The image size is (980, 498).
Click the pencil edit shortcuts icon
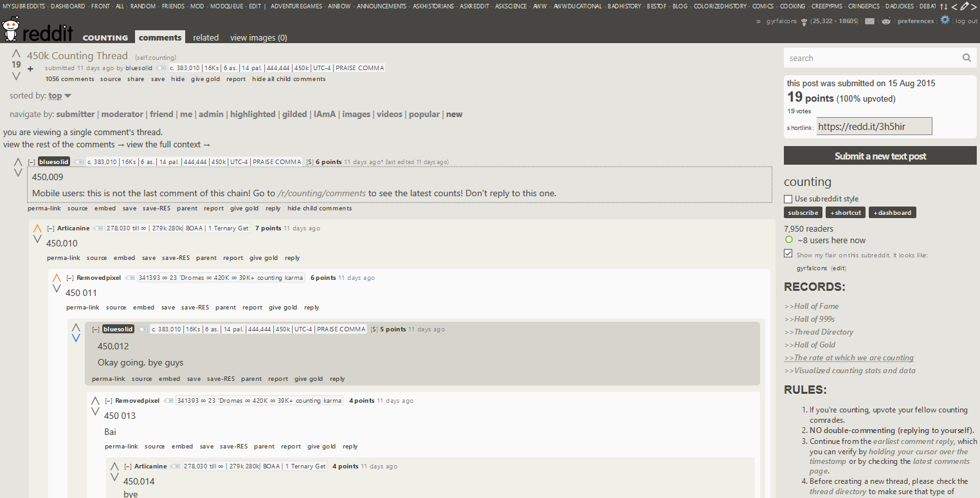(x=965, y=6)
